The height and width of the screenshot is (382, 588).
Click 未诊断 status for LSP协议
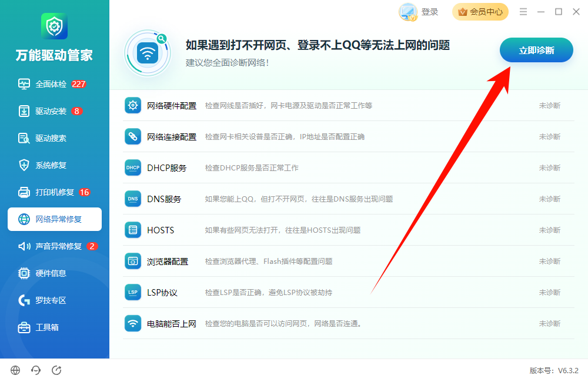[550, 293]
